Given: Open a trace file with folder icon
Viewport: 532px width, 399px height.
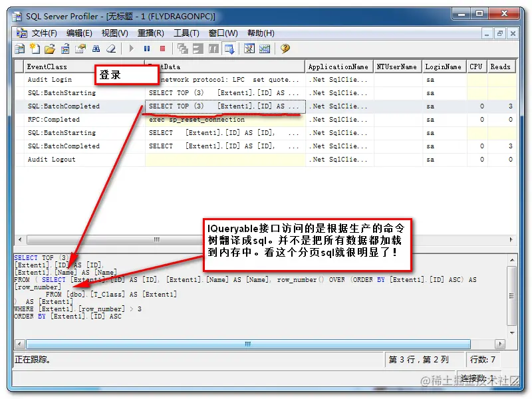Looking at the screenshot, I should coord(50,49).
